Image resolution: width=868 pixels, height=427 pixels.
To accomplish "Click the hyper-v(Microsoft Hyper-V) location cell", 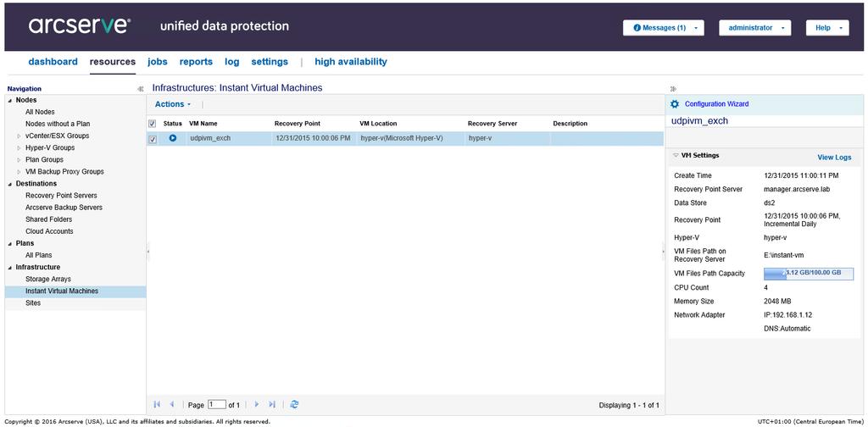I will (401, 139).
